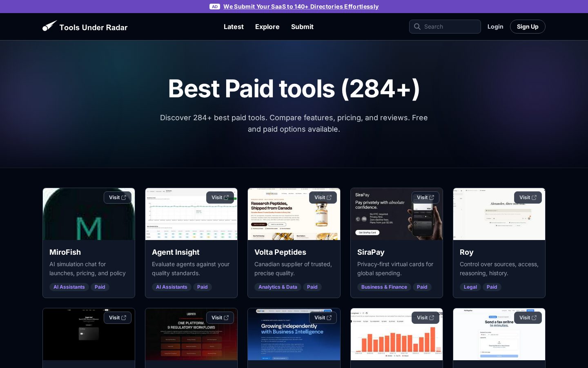Click Visit on the regulatory workflows card
Image resolution: width=588 pixels, height=368 pixels.
[220, 318]
